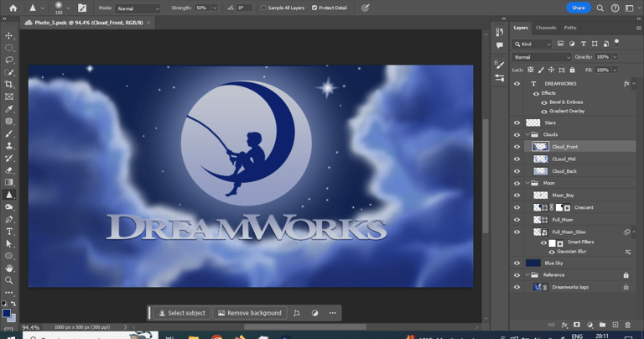Hide the Moon_Boy layer
This screenshot has height=339, width=644.
pos(517,196)
